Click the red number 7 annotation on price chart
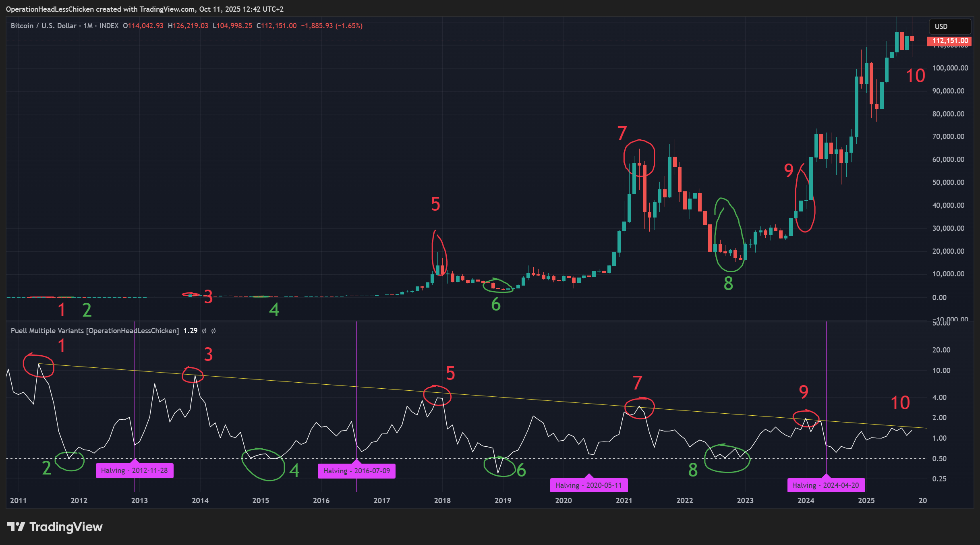Image resolution: width=980 pixels, height=545 pixels. [x=622, y=133]
